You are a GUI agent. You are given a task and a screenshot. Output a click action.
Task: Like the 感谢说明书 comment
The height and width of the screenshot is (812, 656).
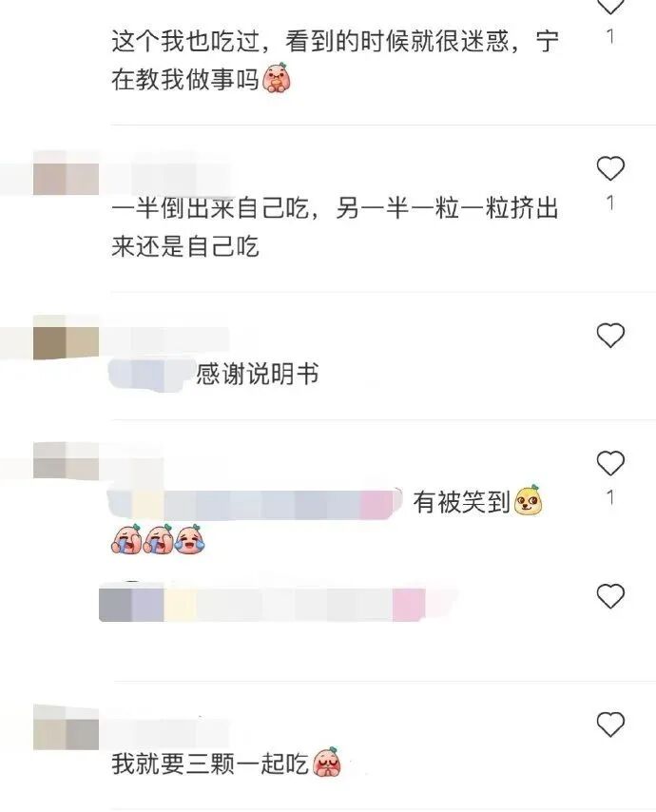coord(610,335)
